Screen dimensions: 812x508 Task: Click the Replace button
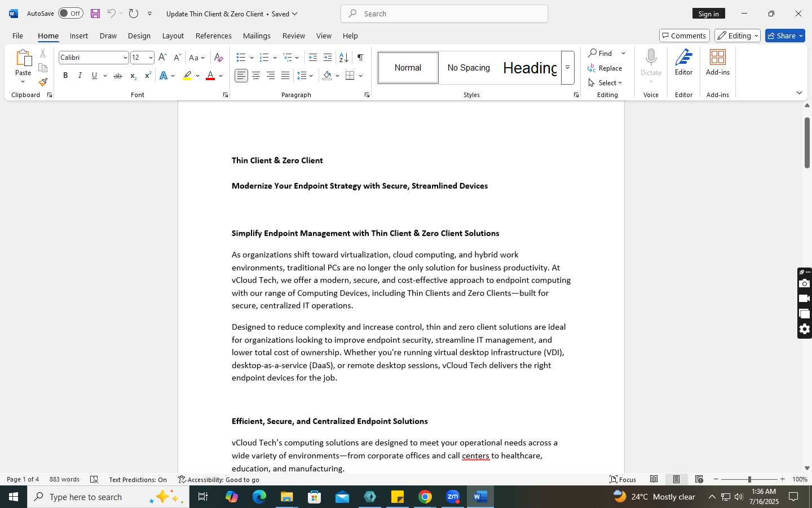605,68
